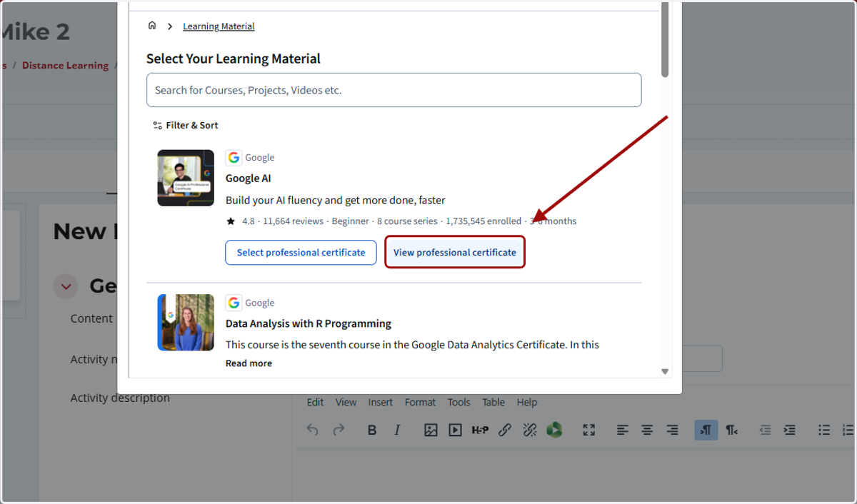Click the Insert media icon
857x504 pixels.
[455, 430]
